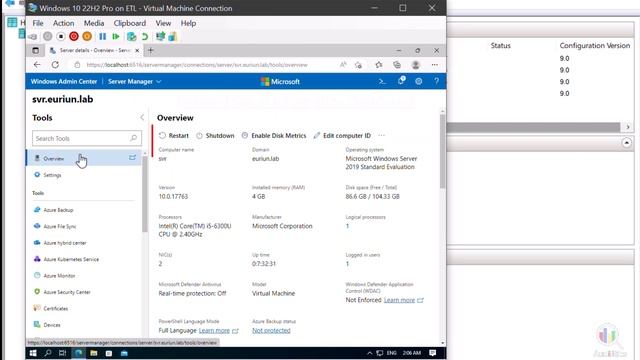This screenshot has height=360, width=640.
Task: Click Enable Disk Metrics
Action: tap(273, 136)
